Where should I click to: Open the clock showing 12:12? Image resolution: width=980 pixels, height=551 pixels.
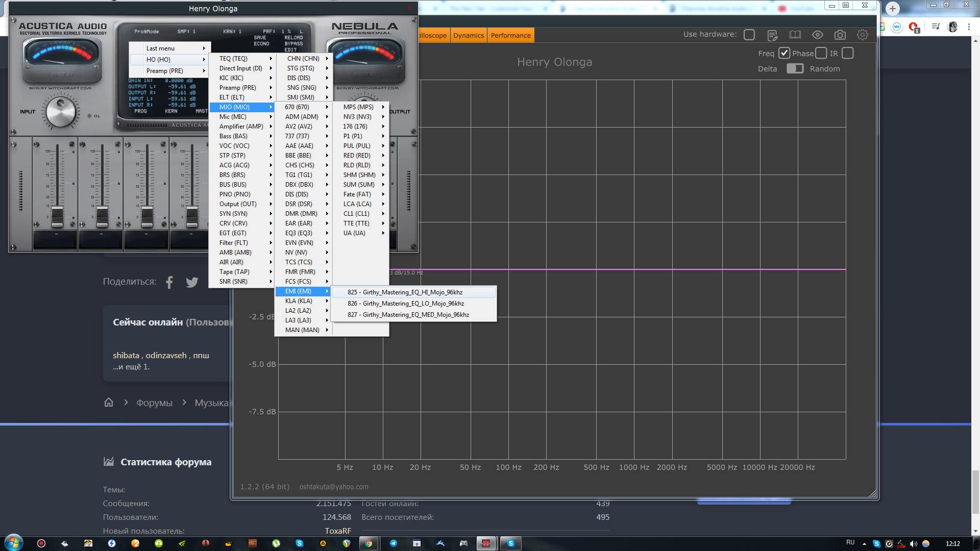point(952,544)
